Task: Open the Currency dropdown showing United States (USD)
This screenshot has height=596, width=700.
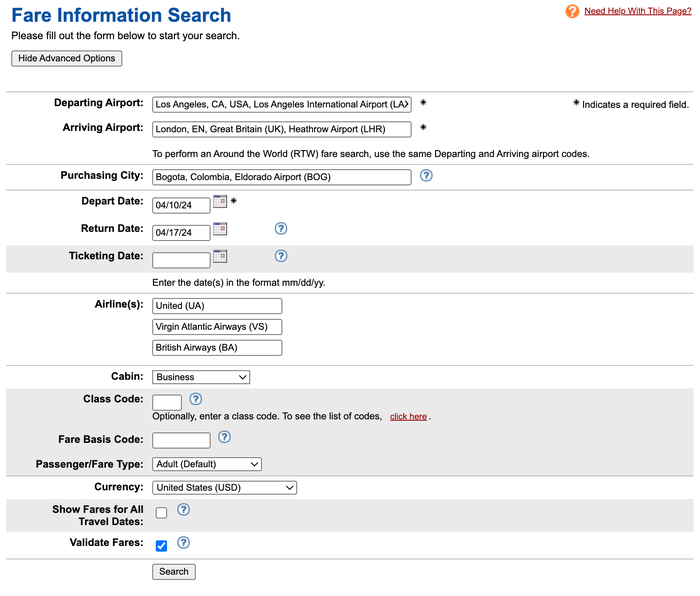Action: [x=224, y=488]
